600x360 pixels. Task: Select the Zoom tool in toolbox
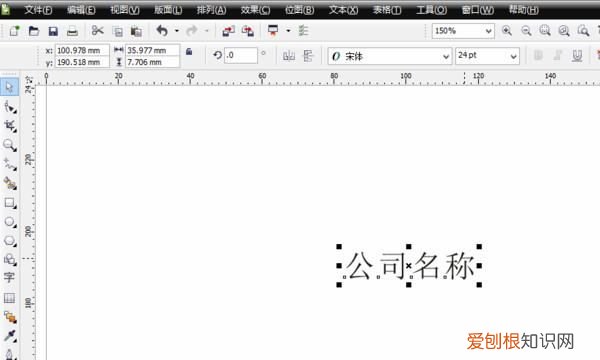point(10,145)
